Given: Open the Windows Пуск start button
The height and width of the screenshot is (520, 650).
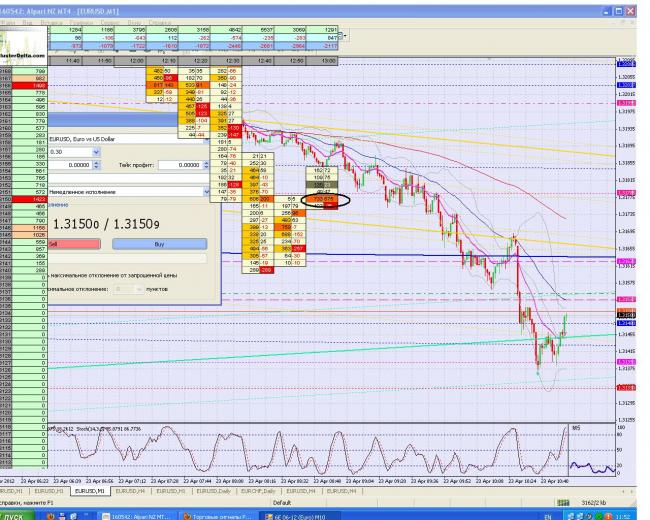Looking at the screenshot, I should point(17,516).
